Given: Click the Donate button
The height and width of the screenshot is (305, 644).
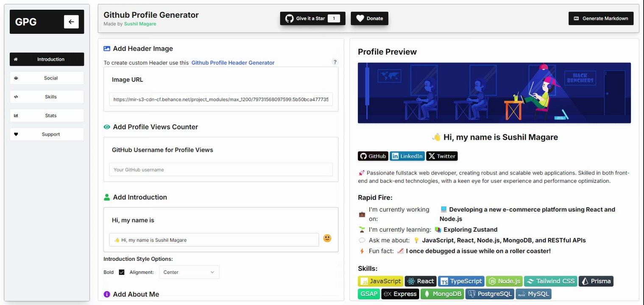Looking at the screenshot, I should (369, 18).
